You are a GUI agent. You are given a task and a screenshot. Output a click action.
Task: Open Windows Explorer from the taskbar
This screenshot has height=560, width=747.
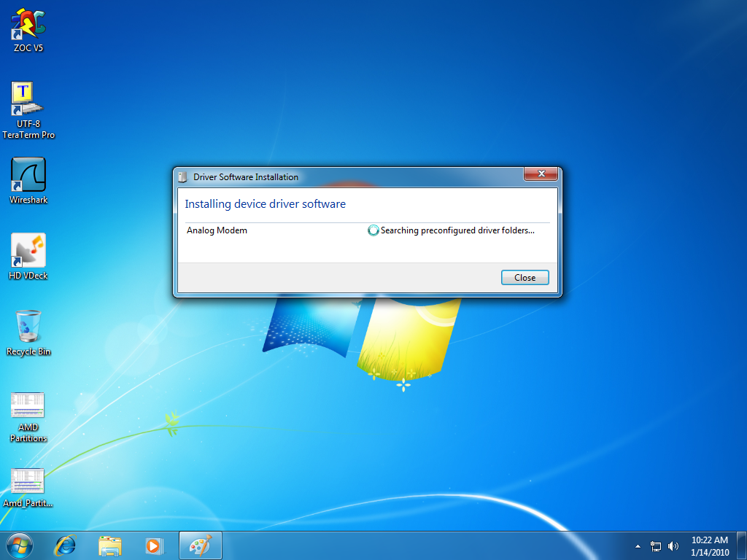click(110, 545)
